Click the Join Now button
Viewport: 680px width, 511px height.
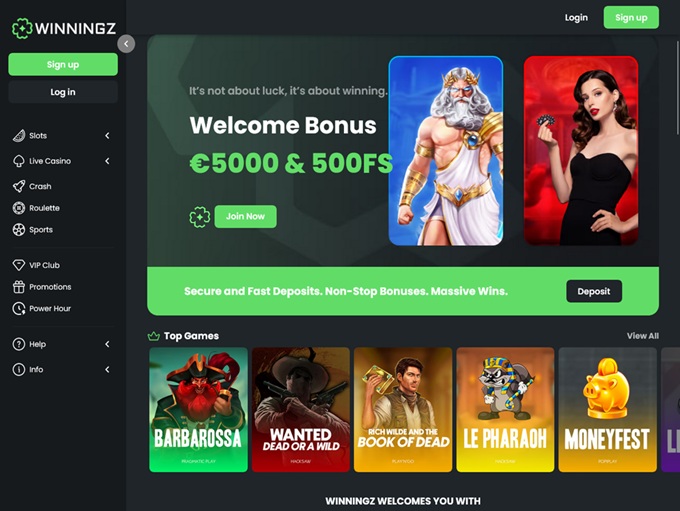click(x=245, y=216)
